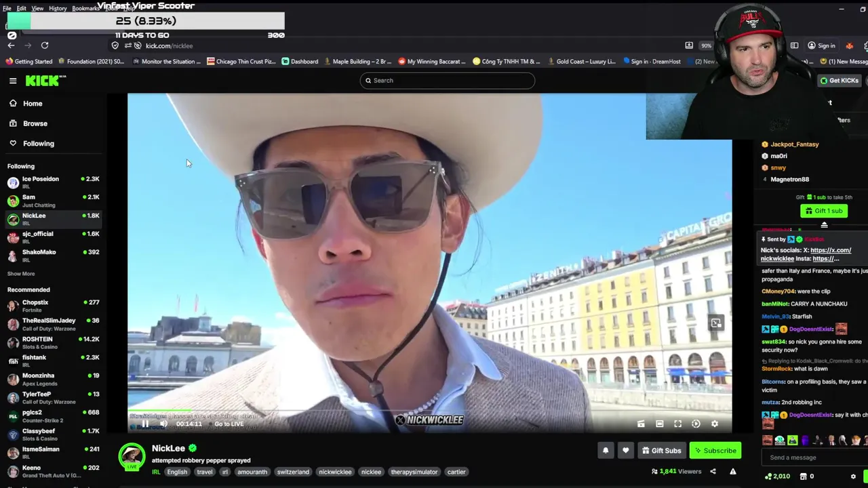
Task: Select the therapysimulator tag
Action: tap(414, 472)
